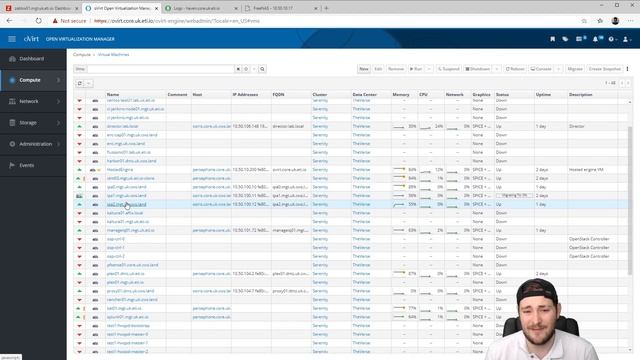Viewport: 640px width, 360px height.
Task: Open the search bookmark dropdown arrow
Action: point(254,69)
